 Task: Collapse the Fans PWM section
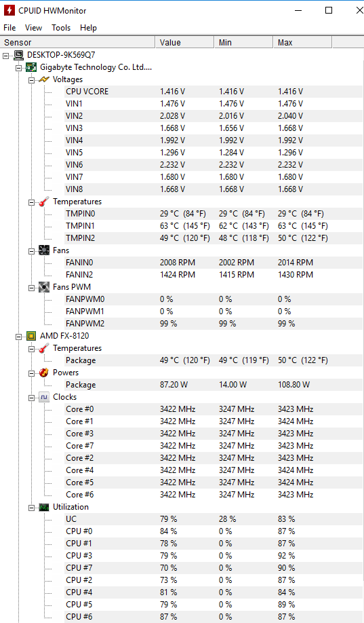click(31, 288)
